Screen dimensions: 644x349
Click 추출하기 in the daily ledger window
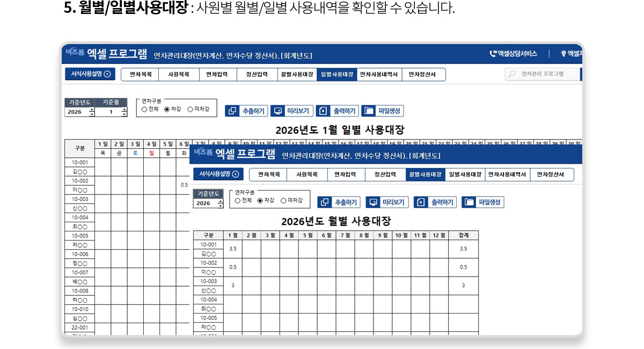click(246, 111)
